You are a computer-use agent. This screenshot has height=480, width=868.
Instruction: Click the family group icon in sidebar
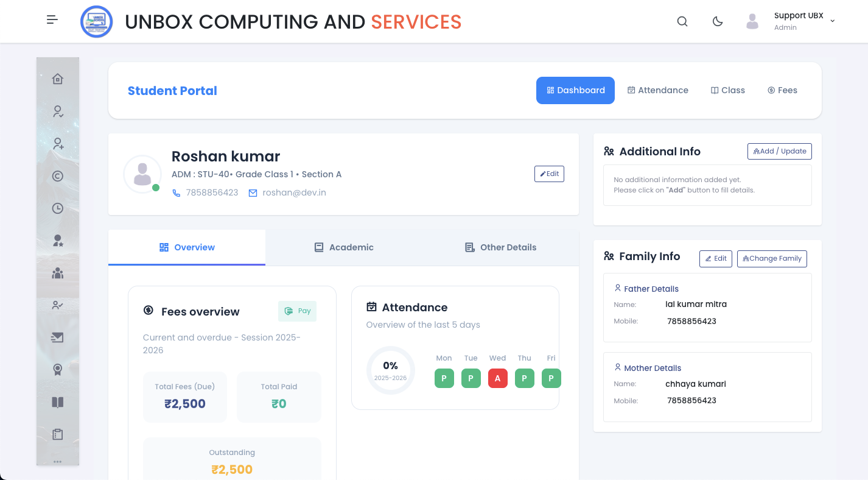tap(58, 273)
